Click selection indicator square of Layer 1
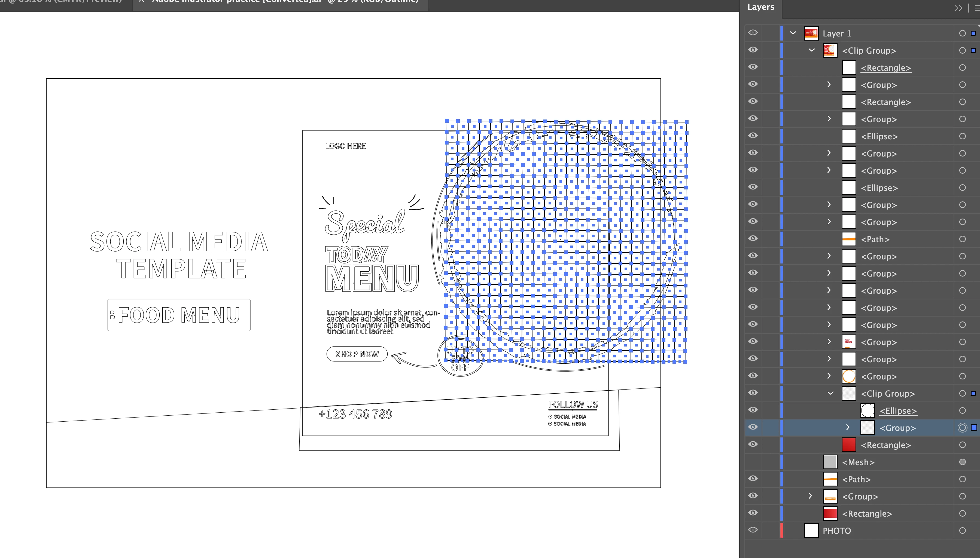The height and width of the screenshot is (558, 980). (x=973, y=33)
